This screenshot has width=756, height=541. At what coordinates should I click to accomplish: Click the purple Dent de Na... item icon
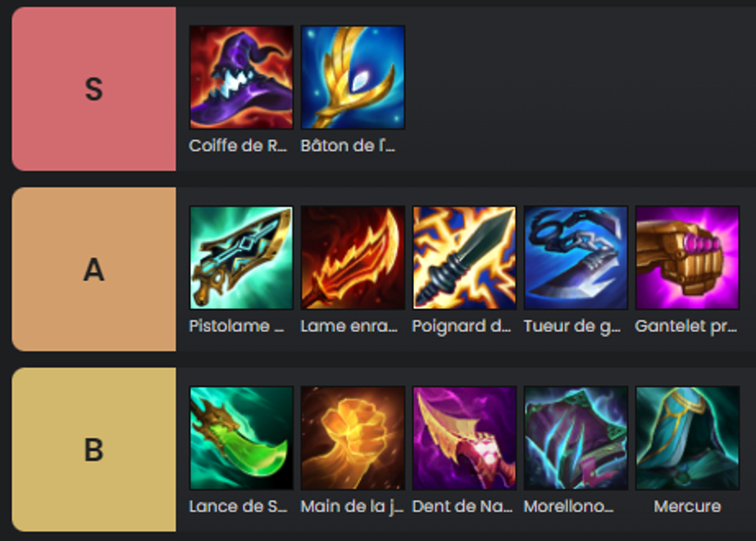click(x=464, y=438)
